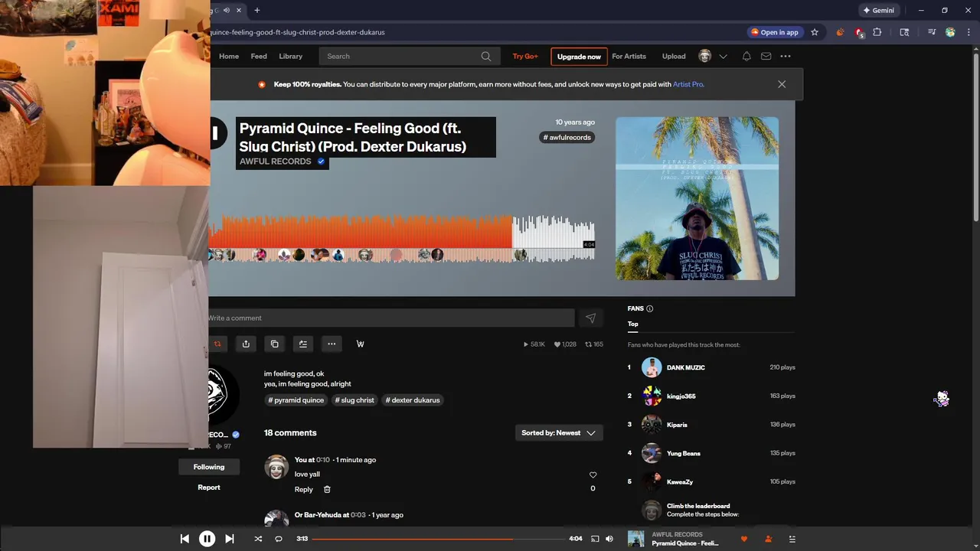Viewport: 980px width, 551px height.
Task: Click the # pyramid quince tag
Action: pos(296,400)
